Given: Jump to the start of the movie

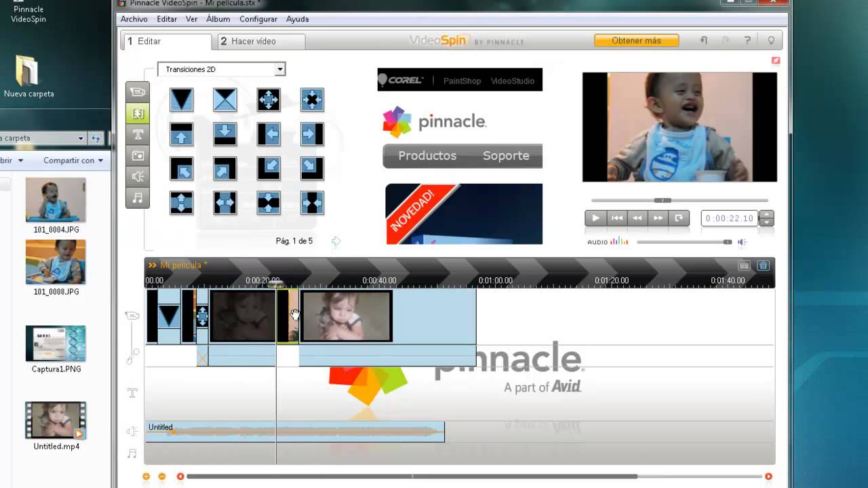Looking at the screenshot, I should [x=616, y=218].
